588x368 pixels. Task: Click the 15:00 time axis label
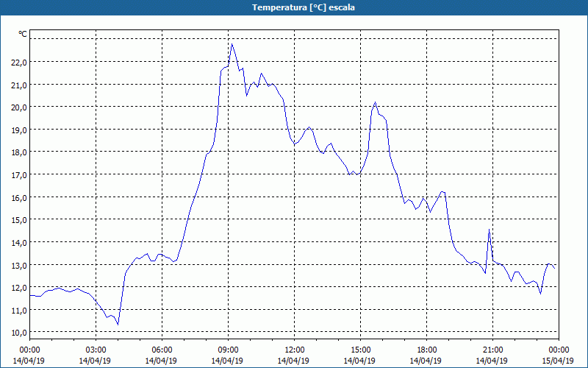(x=361, y=350)
